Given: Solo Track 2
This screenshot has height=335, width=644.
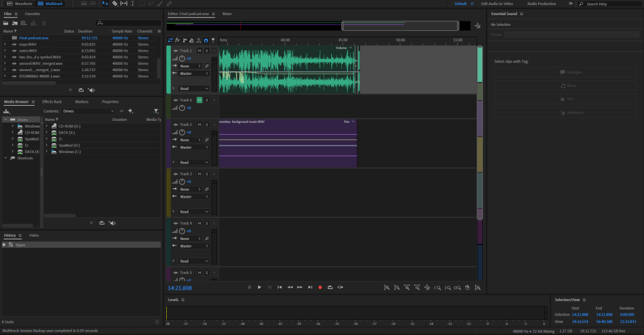Looking at the screenshot, I should tap(206, 125).
